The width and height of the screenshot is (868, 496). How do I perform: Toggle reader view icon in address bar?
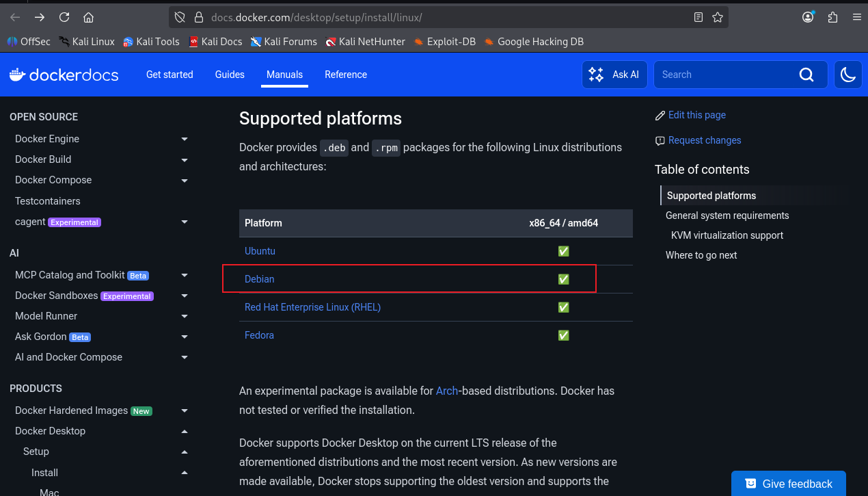point(698,17)
